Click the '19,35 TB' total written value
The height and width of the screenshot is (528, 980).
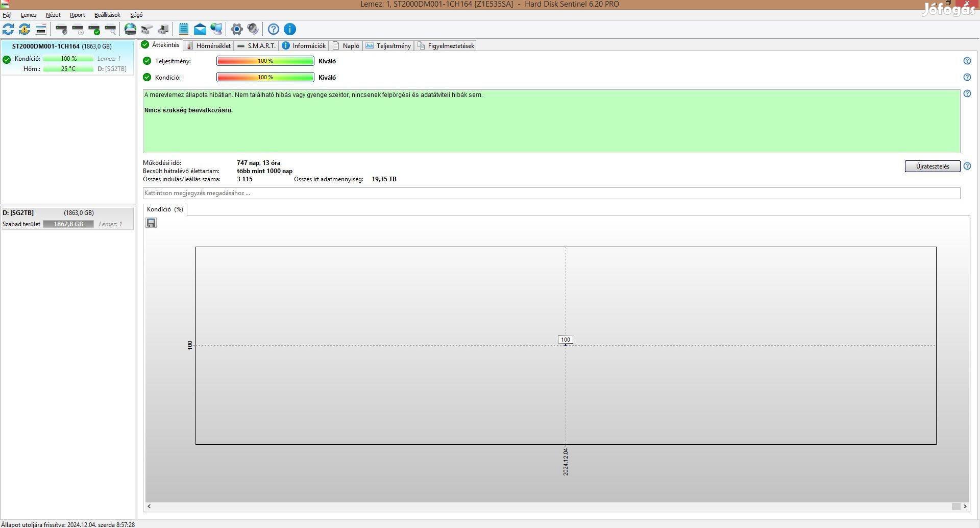[x=384, y=179]
